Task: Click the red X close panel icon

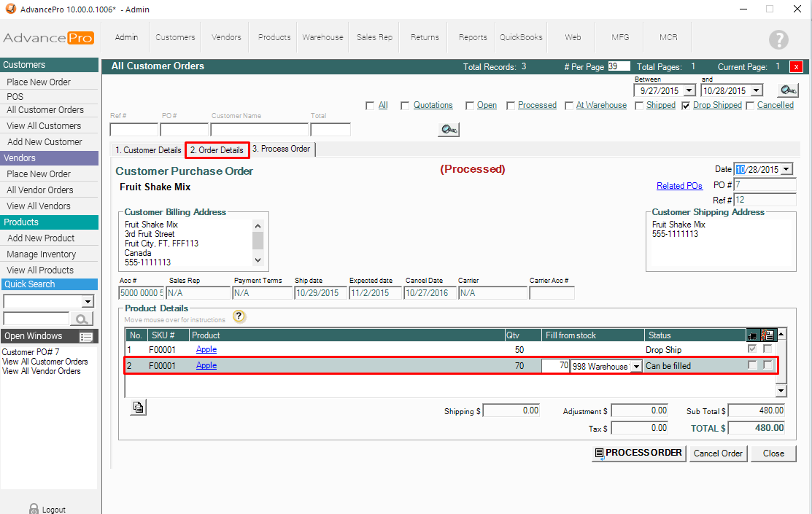Action: click(x=796, y=66)
